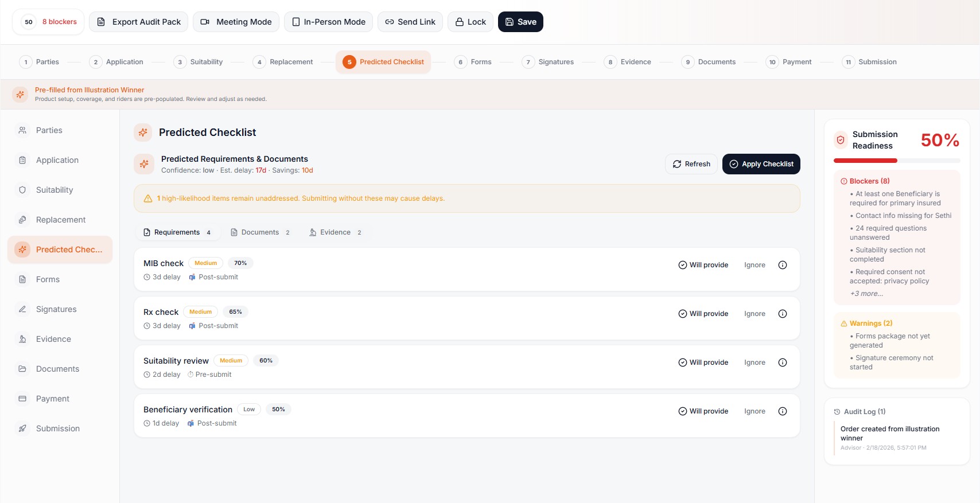Click the Submission Readiness shield icon
The height and width of the screenshot is (503, 980).
tap(841, 140)
